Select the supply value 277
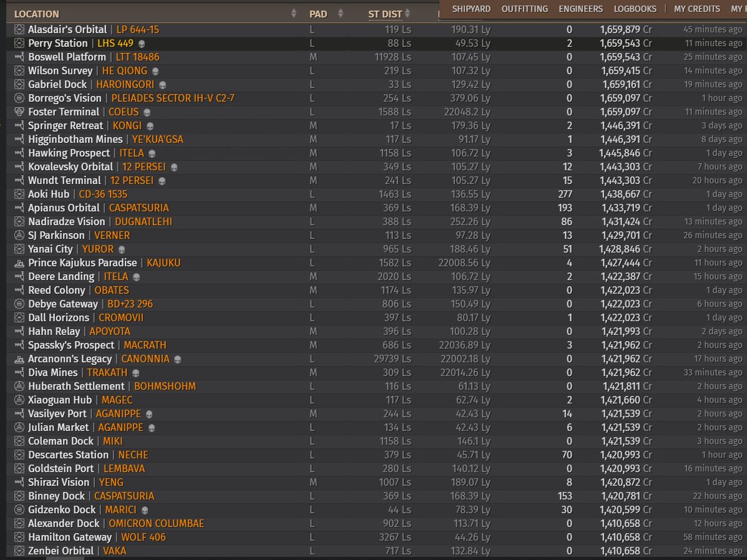The image size is (747, 560). click(x=565, y=195)
